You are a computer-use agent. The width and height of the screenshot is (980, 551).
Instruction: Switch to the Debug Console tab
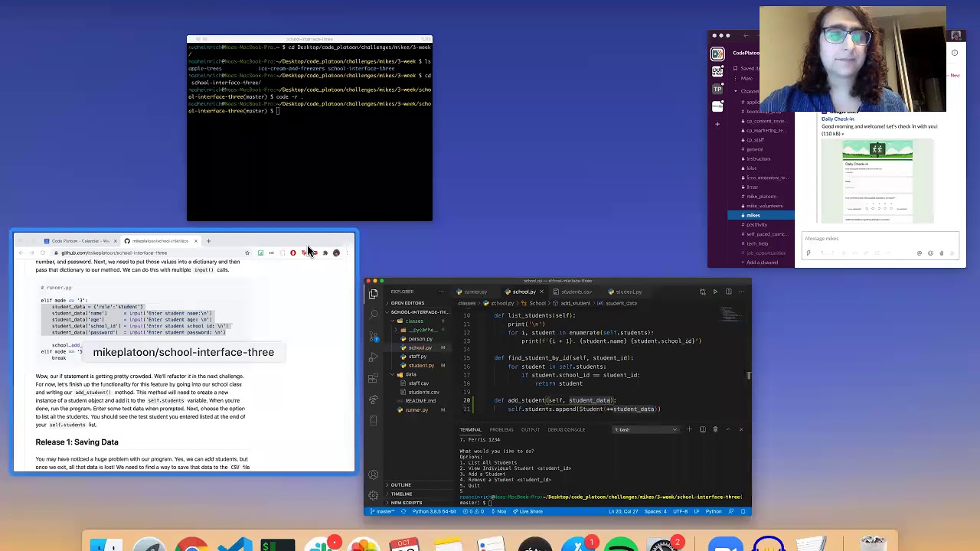point(567,429)
